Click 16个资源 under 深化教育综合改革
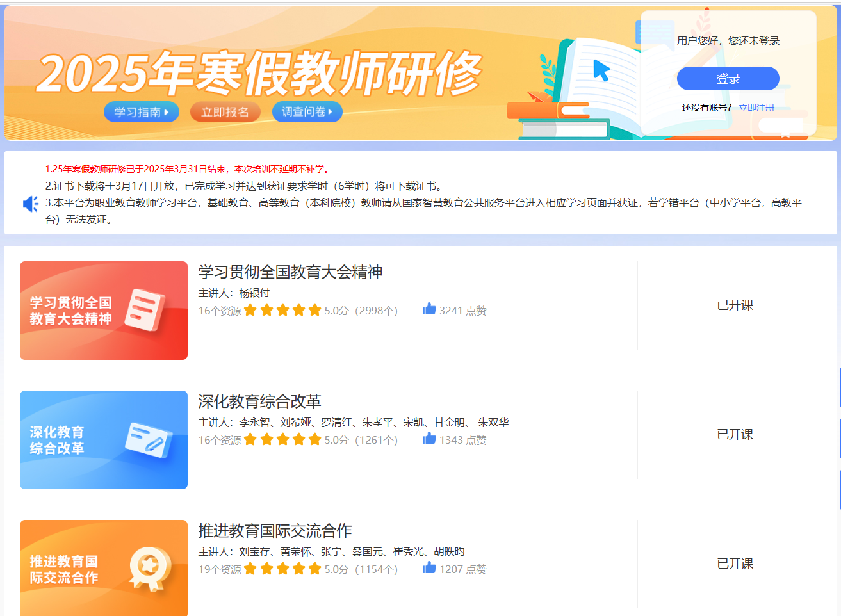The image size is (841, 616). (x=220, y=441)
